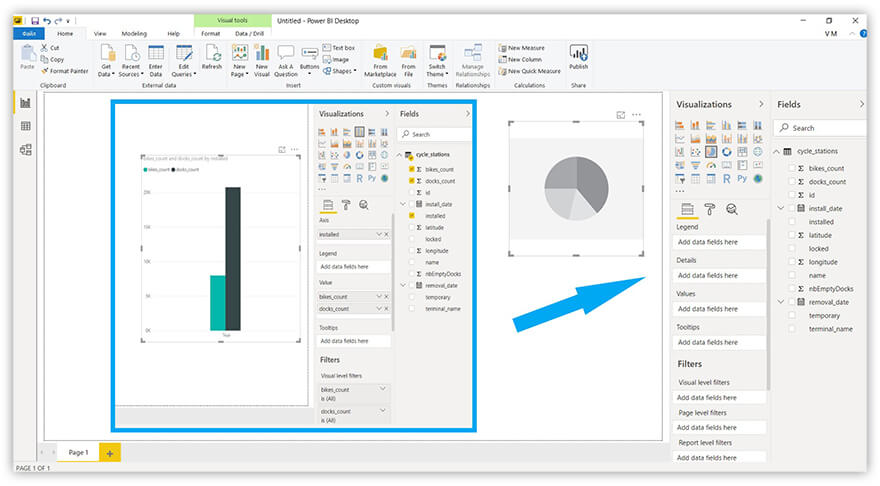Viewport: 880px width, 486px height.
Task: Open the Model relationships view in sidebar
Action: [26, 150]
